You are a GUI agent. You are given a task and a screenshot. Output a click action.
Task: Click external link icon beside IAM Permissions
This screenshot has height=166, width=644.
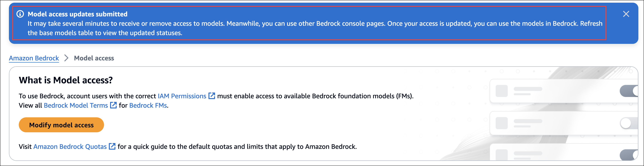pos(212,96)
